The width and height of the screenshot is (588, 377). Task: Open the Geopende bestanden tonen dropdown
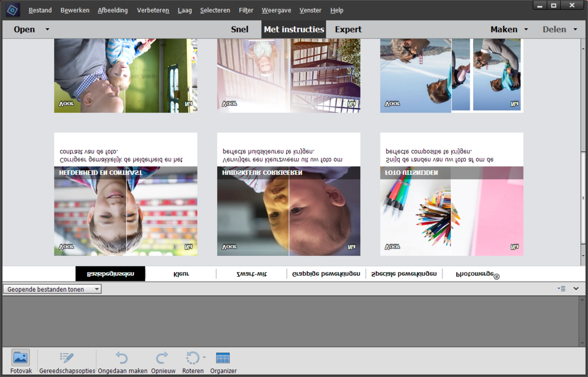[52, 289]
